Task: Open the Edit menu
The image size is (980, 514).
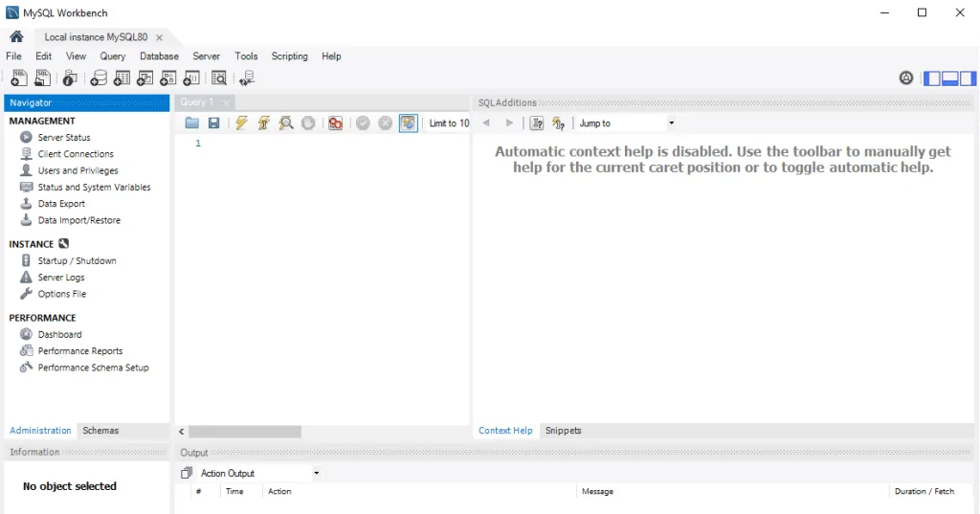Action: tap(44, 56)
